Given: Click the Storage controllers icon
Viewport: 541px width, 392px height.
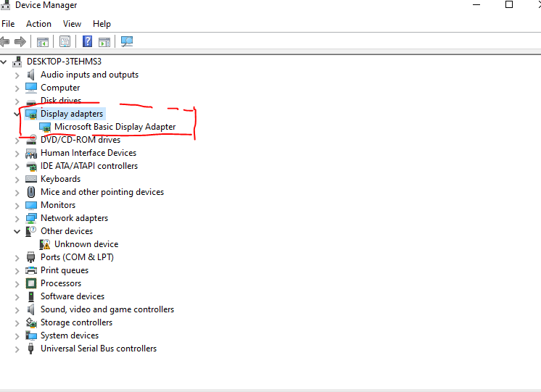Looking at the screenshot, I should click(31, 322).
